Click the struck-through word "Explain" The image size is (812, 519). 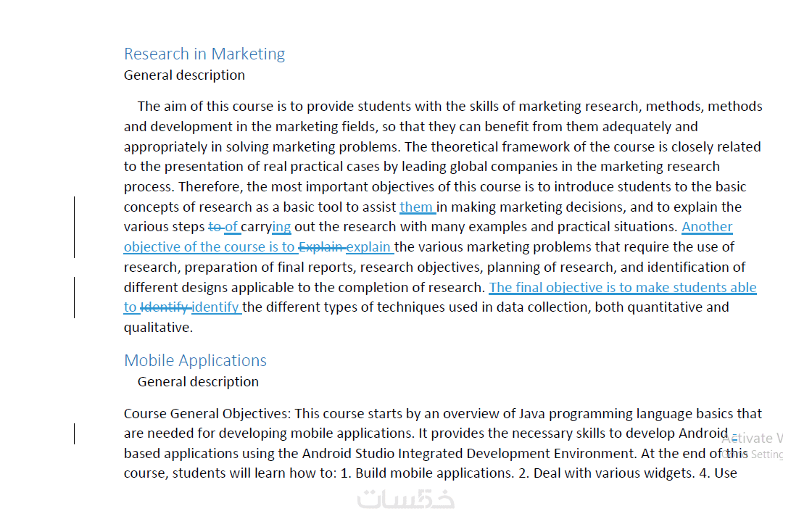320,246
